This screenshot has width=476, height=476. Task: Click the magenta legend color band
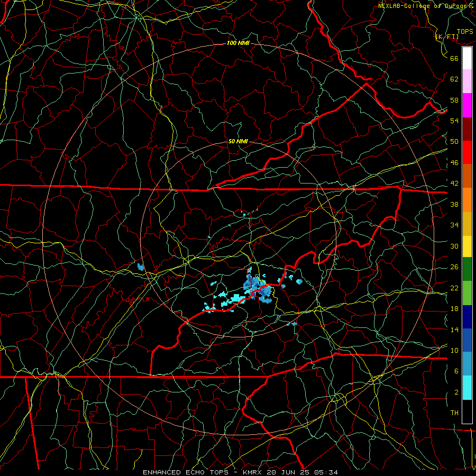(x=467, y=105)
